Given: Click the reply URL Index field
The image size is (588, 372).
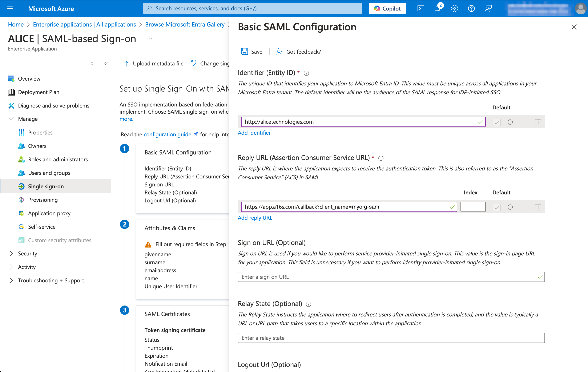Looking at the screenshot, I should [473, 207].
